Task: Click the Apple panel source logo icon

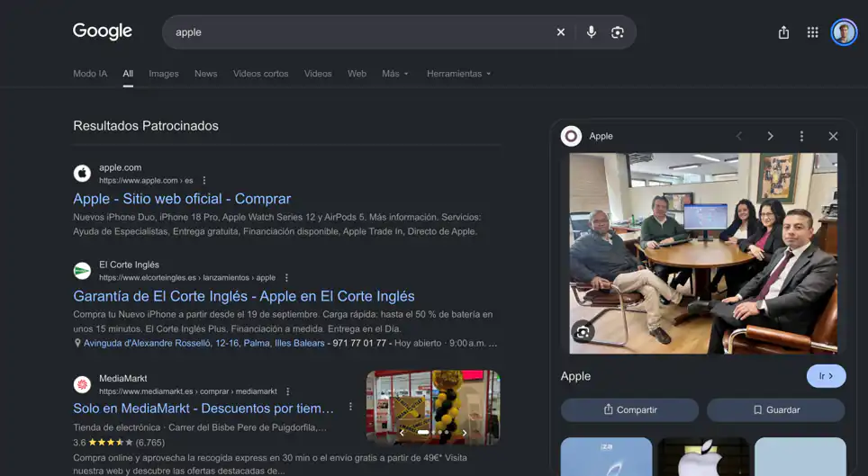Action: coord(571,136)
